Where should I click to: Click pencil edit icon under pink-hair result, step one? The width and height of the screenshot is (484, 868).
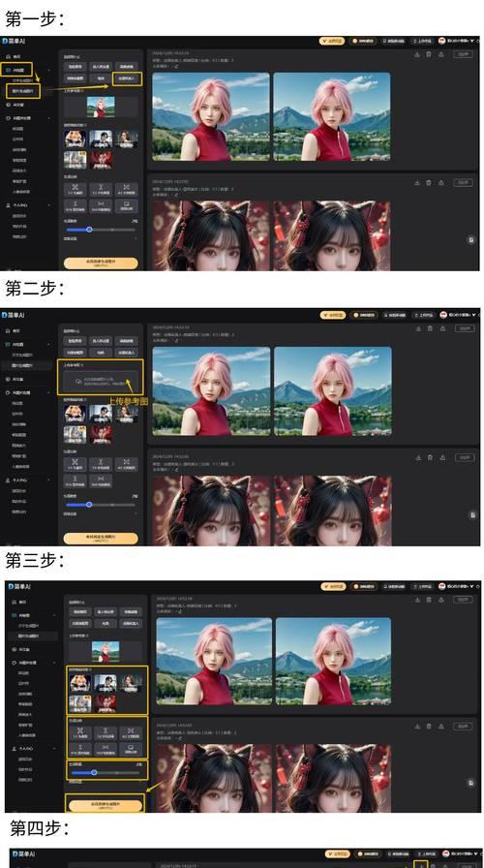click(176, 66)
